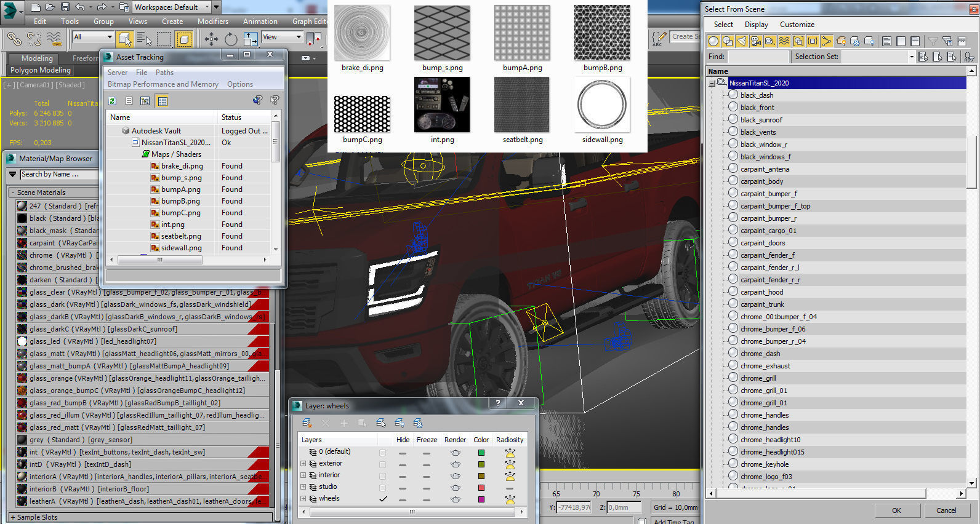Click the Create New Layer icon

[x=307, y=423]
